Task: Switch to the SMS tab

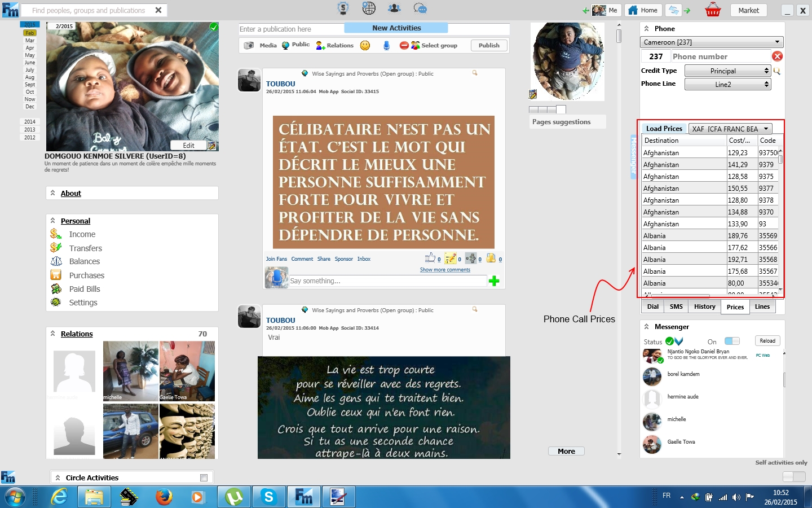Action: point(677,306)
